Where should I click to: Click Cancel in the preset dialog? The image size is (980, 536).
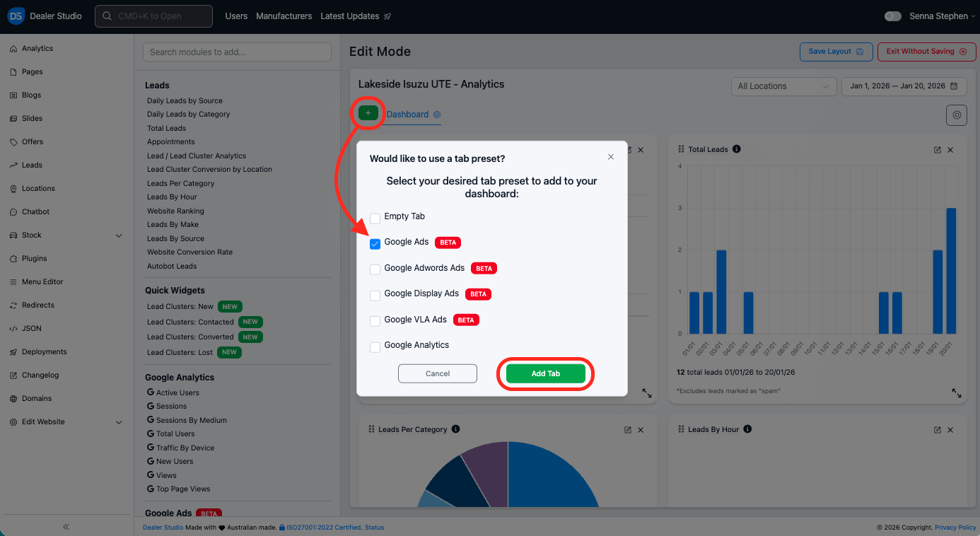(x=438, y=373)
